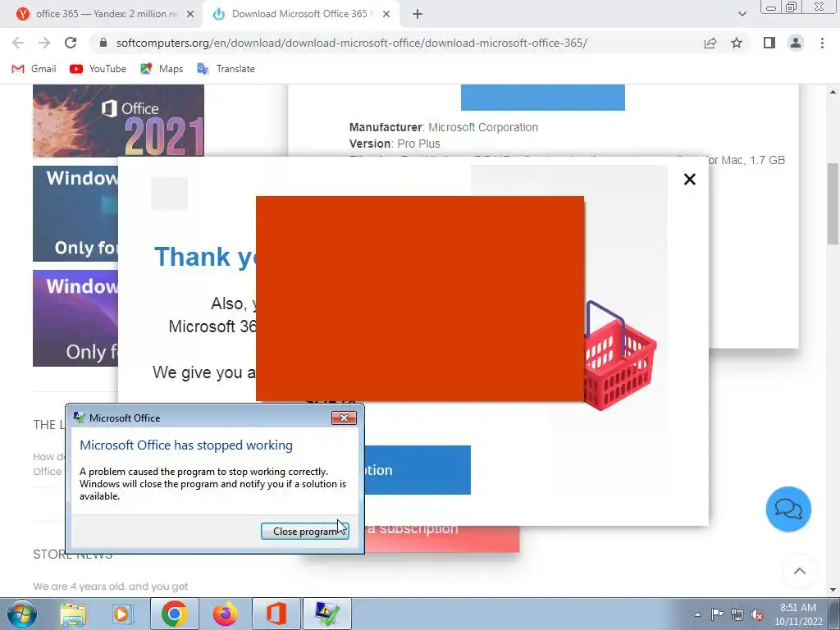Show hidden system tray icons
840x630 pixels.
[697, 614]
